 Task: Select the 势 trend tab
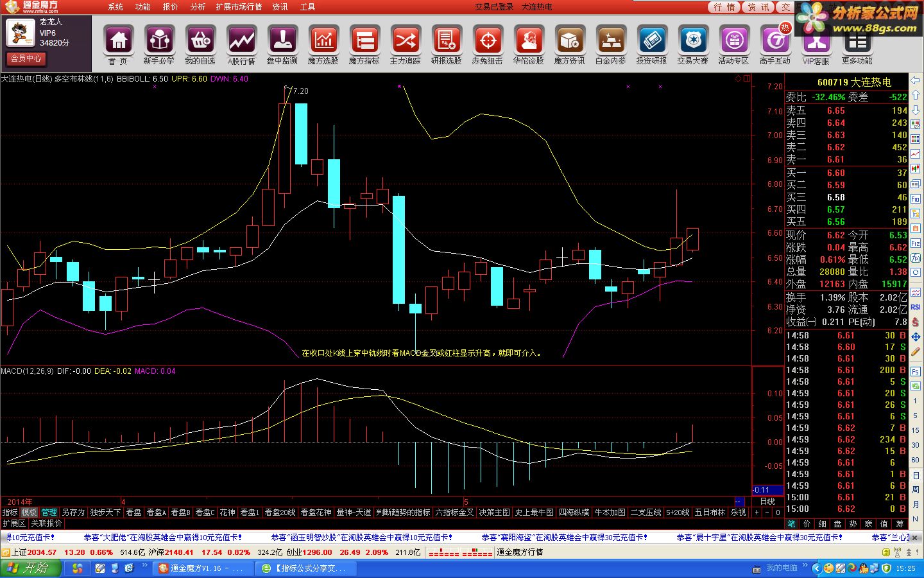pyautogui.click(x=853, y=524)
